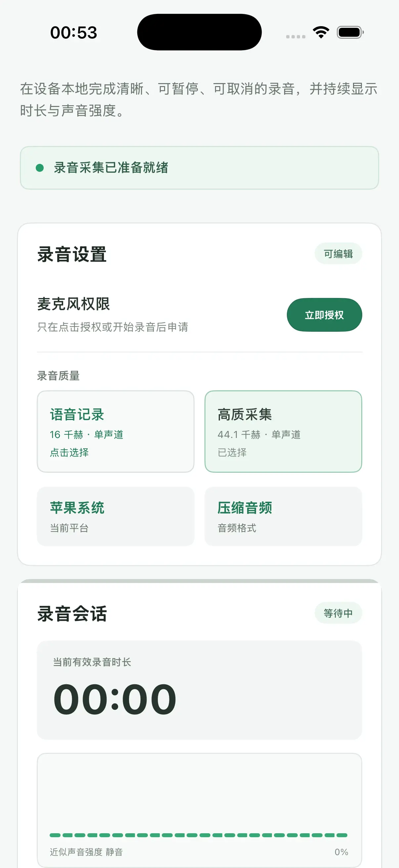Image resolution: width=399 pixels, height=868 pixels.
Task: Tap the 录音设置 section heading
Action: coord(72,254)
